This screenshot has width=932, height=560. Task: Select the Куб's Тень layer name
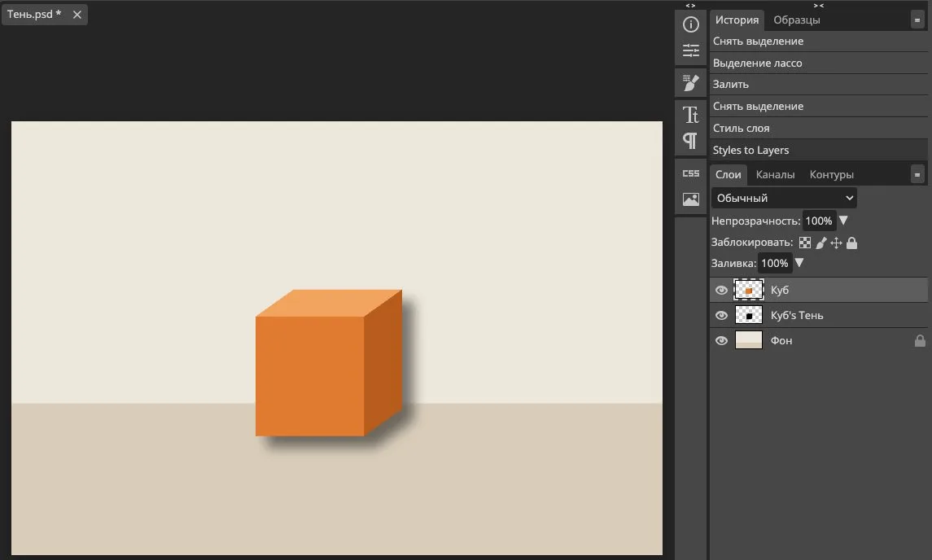(797, 316)
